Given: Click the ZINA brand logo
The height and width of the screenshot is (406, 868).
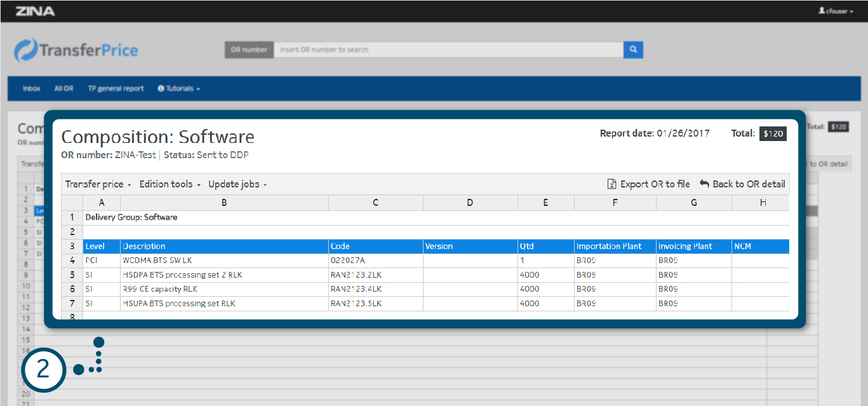Looking at the screenshot, I should [35, 11].
